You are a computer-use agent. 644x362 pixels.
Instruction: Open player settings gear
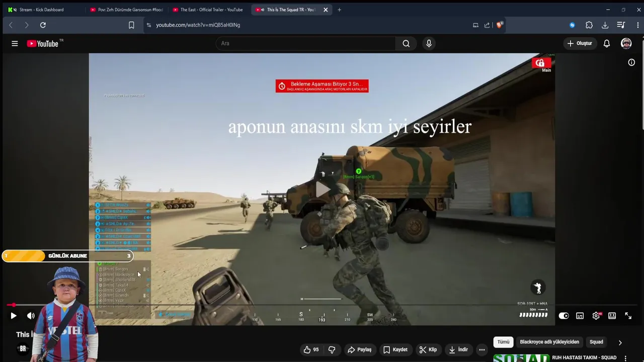(596, 316)
